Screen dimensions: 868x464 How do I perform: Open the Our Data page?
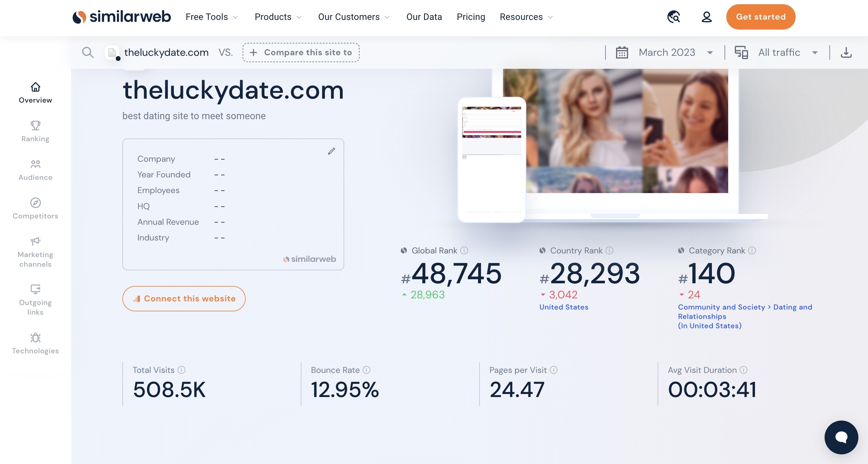point(424,17)
